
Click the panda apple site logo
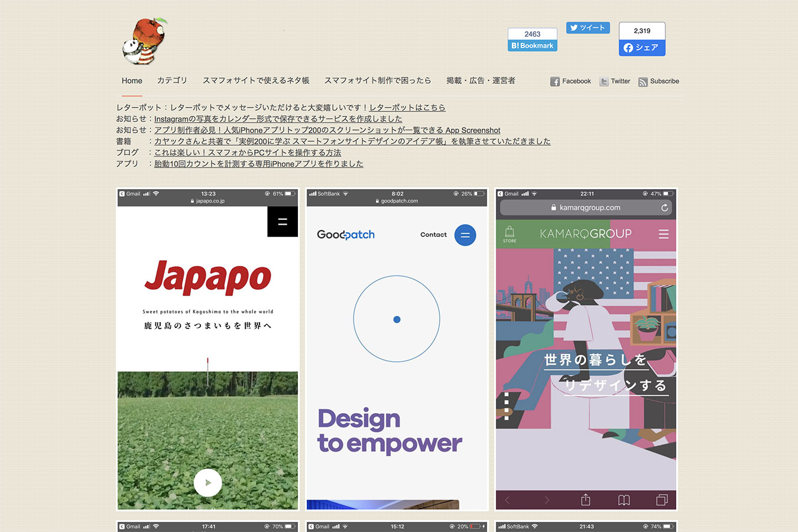[145, 41]
